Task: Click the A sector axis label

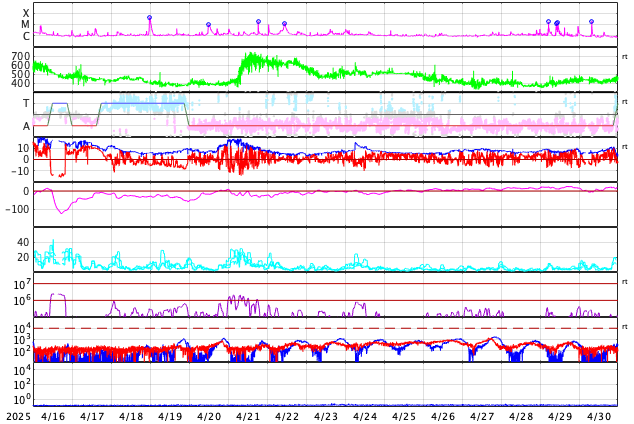Action: pos(26,127)
